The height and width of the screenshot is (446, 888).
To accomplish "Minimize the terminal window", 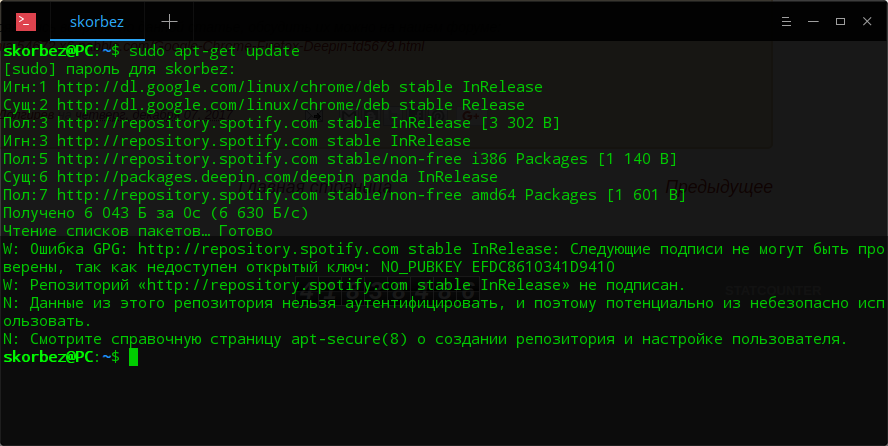I will (x=813, y=21).
